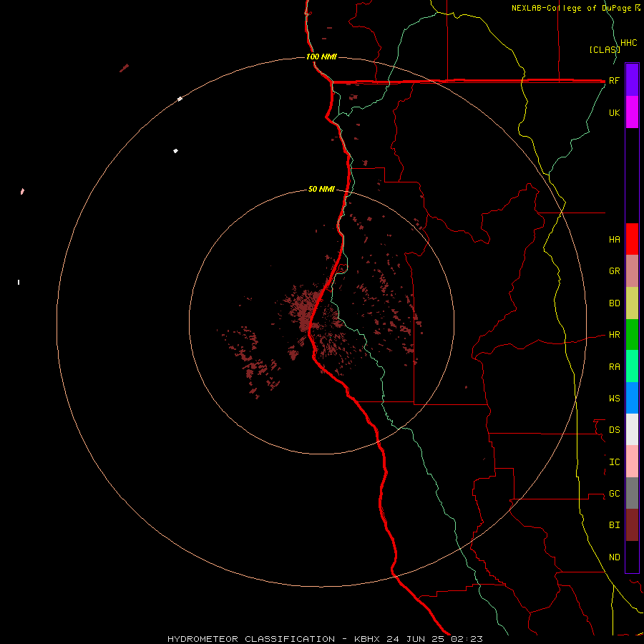Click the BI dark red legend swatch
Viewport: 644px width, 644px height.
[632, 525]
